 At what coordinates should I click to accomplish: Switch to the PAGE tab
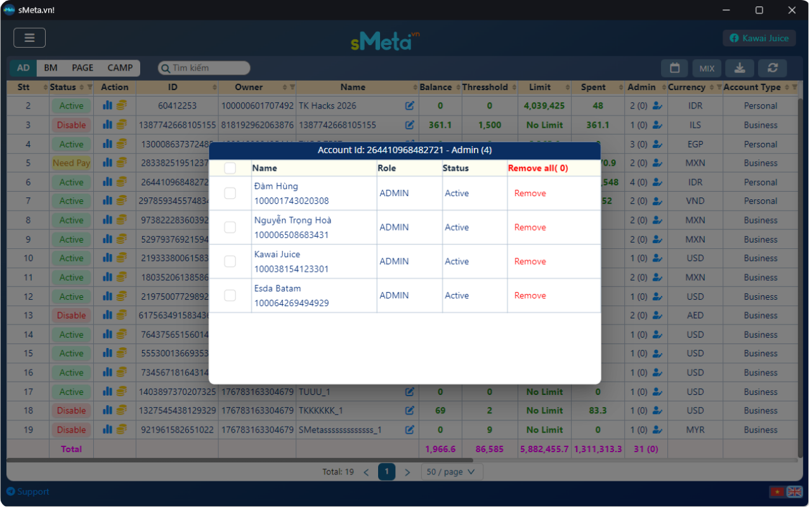82,68
